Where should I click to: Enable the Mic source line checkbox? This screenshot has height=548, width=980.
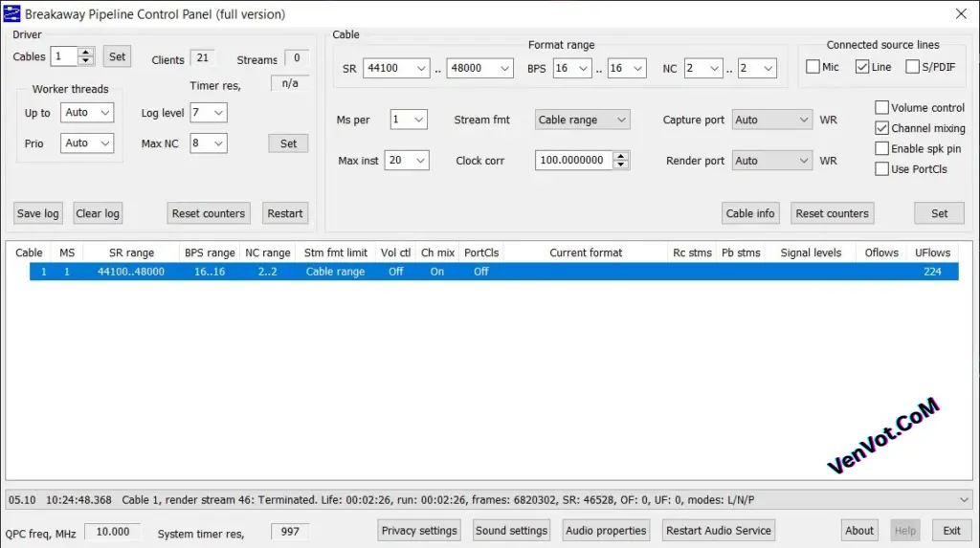(813, 67)
